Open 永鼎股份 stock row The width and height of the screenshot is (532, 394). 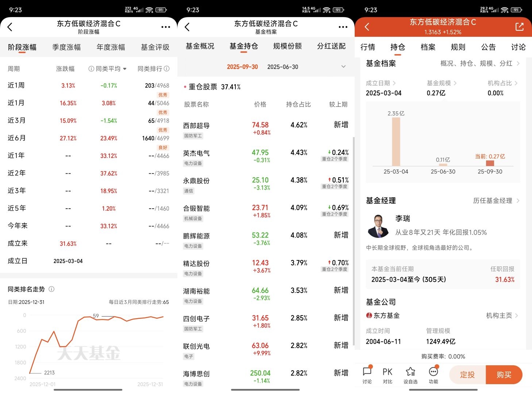[266, 185]
